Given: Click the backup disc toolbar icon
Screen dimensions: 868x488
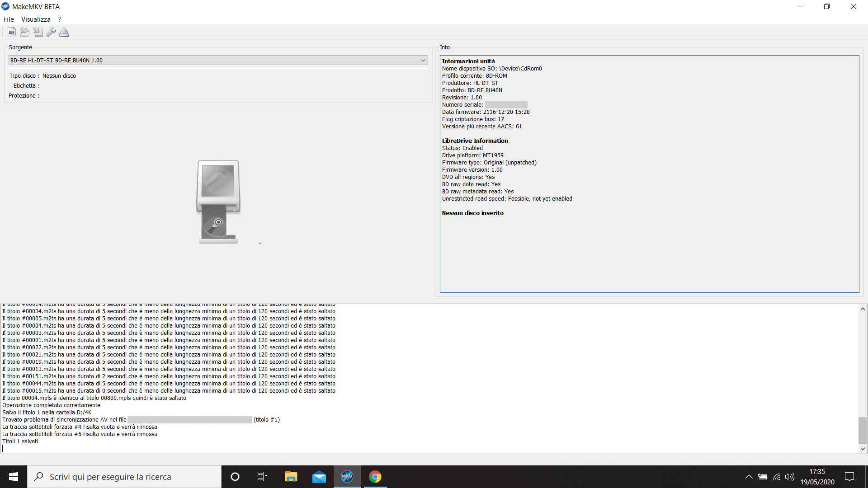Looking at the screenshot, I should click(x=25, y=32).
